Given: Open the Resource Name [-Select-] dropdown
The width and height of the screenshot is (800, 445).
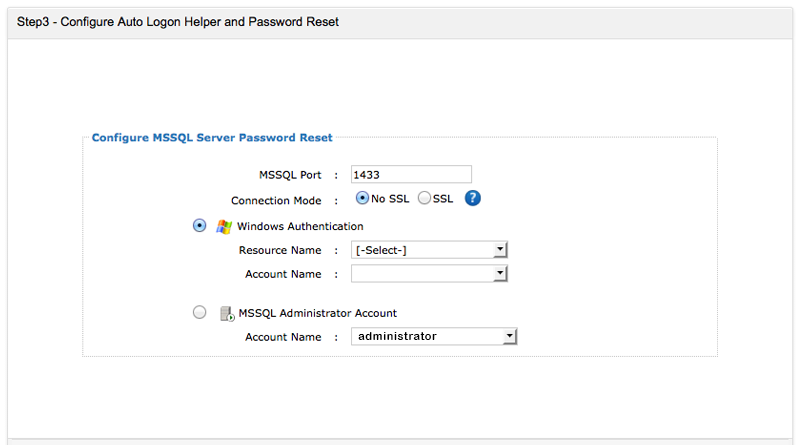Looking at the screenshot, I should tap(430, 250).
